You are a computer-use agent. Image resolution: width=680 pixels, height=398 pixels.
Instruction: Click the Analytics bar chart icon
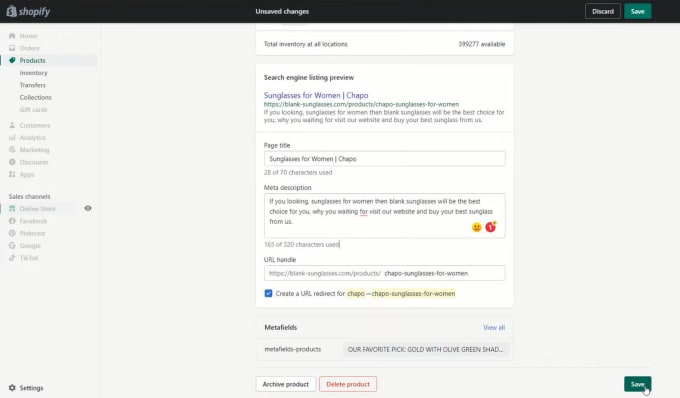pos(12,137)
